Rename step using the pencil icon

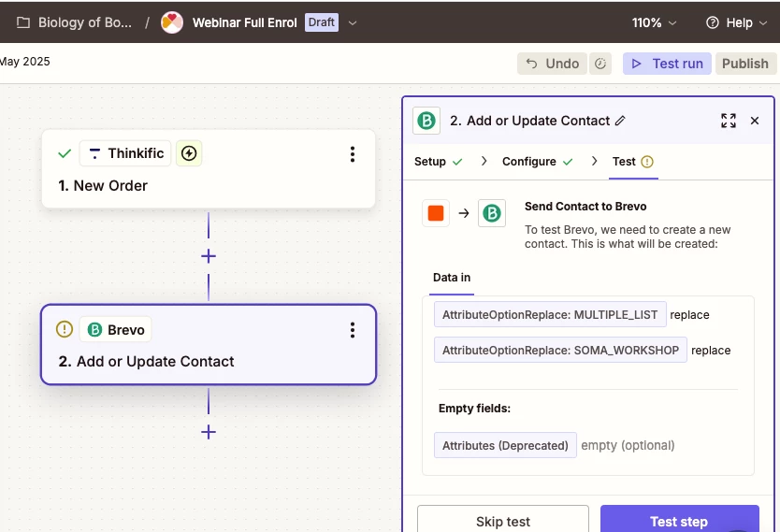click(x=620, y=121)
